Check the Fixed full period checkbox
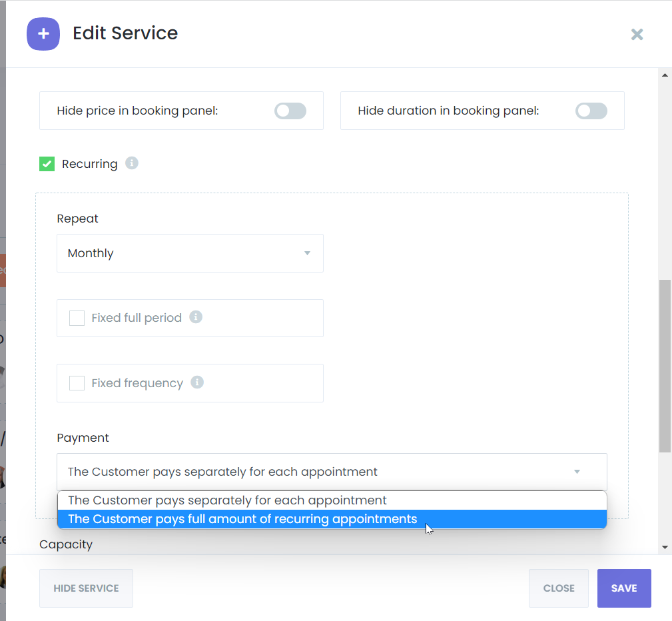This screenshot has width=672, height=621. [x=77, y=318]
